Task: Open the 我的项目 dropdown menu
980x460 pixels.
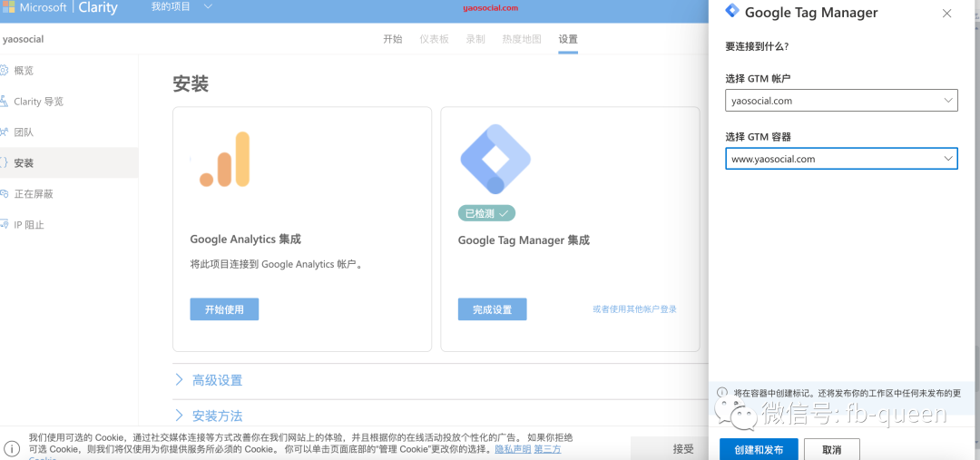Action: click(181, 7)
